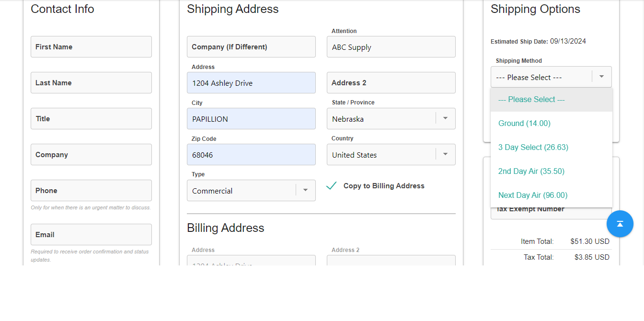Choose 3 Day Select (26.63) shipping
The image size is (644, 321).
(533, 148)
